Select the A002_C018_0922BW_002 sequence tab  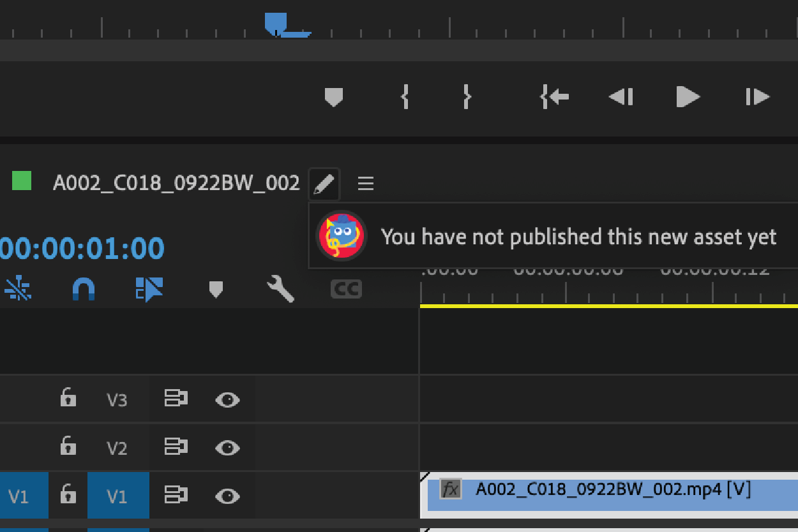(x=176, y=184)
